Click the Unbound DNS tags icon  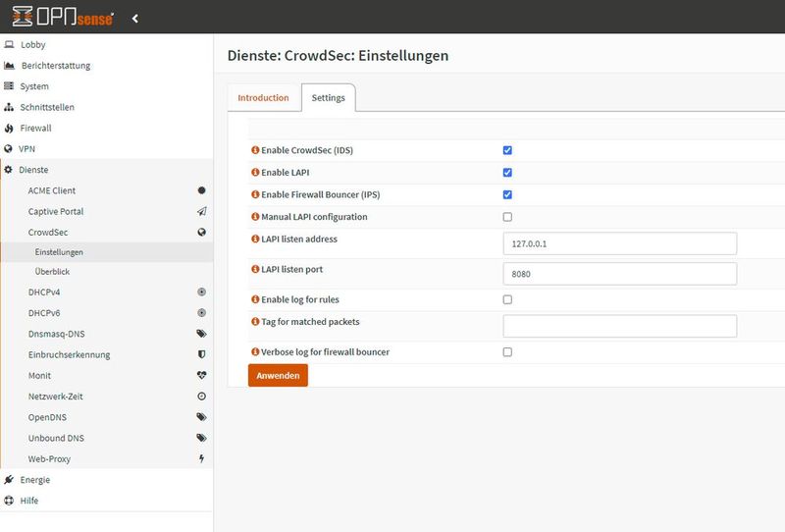pyautogui.click(x=201, y=438)
